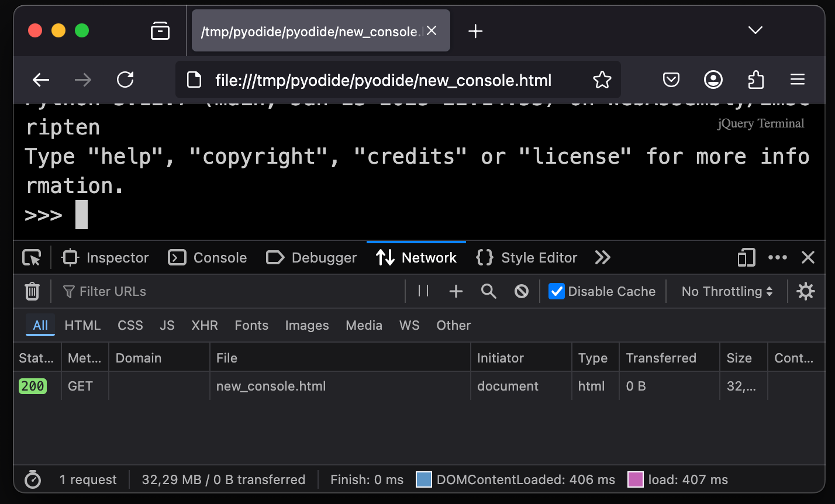Select the new_console.html request row
835x504 pixels.
click(419, 386)
